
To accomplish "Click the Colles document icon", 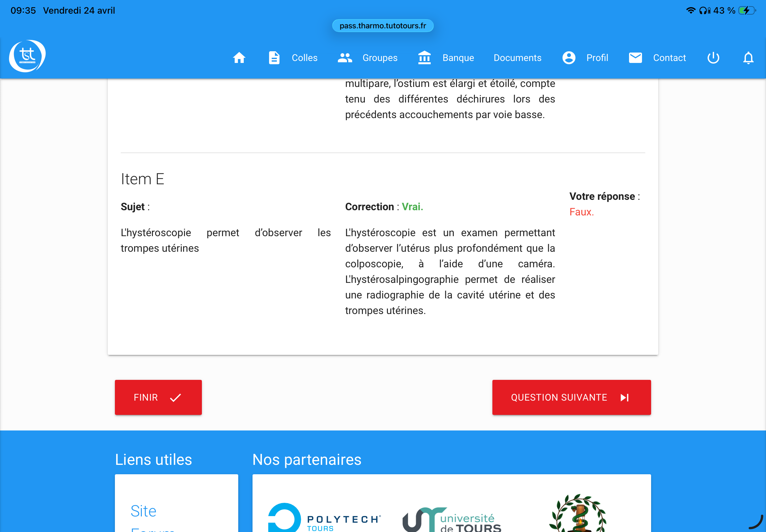I will click(274, 58).
